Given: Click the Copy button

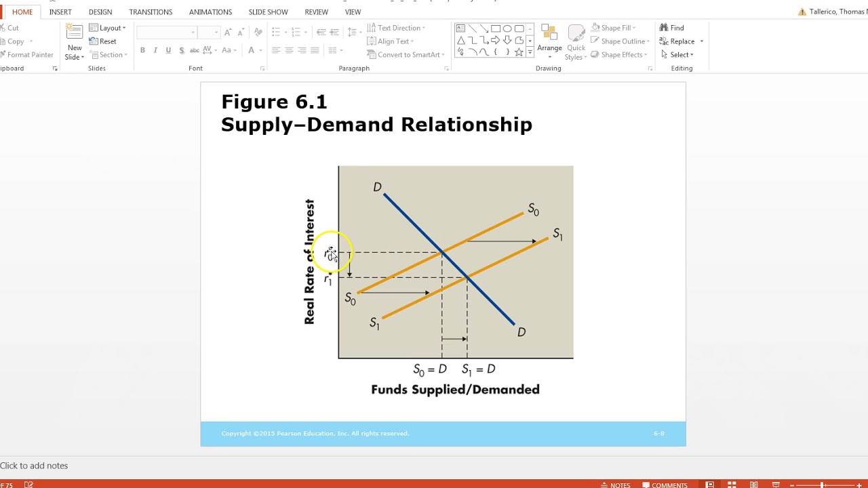Looking at the screenshot, I should click(x=16, y=41).
